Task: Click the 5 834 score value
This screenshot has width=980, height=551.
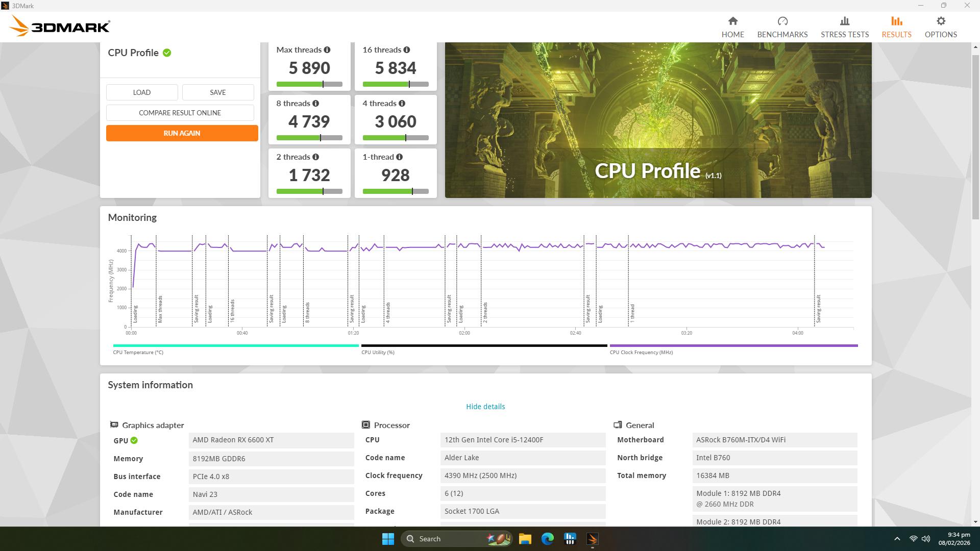Action: coord(396,68)
